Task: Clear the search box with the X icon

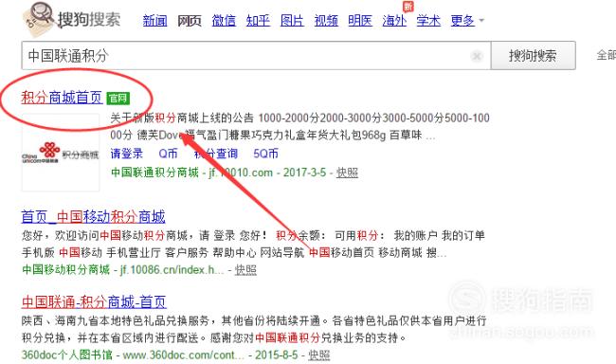Action: pos(477,56)
